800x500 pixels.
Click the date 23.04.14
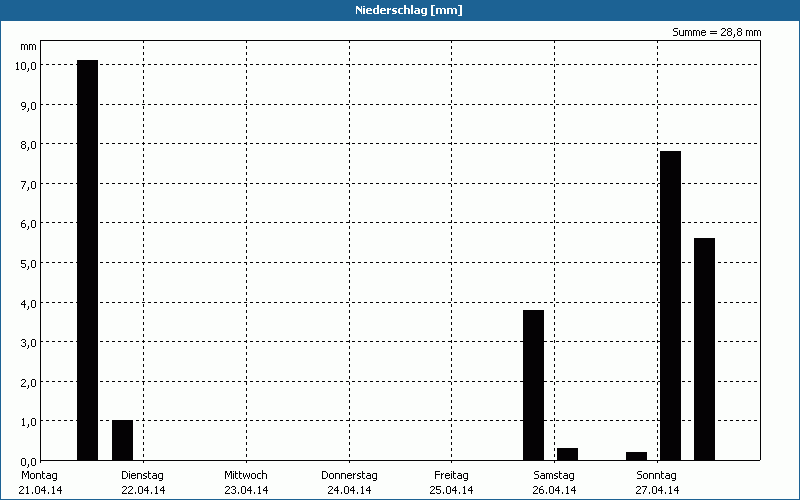click(246, 490)
